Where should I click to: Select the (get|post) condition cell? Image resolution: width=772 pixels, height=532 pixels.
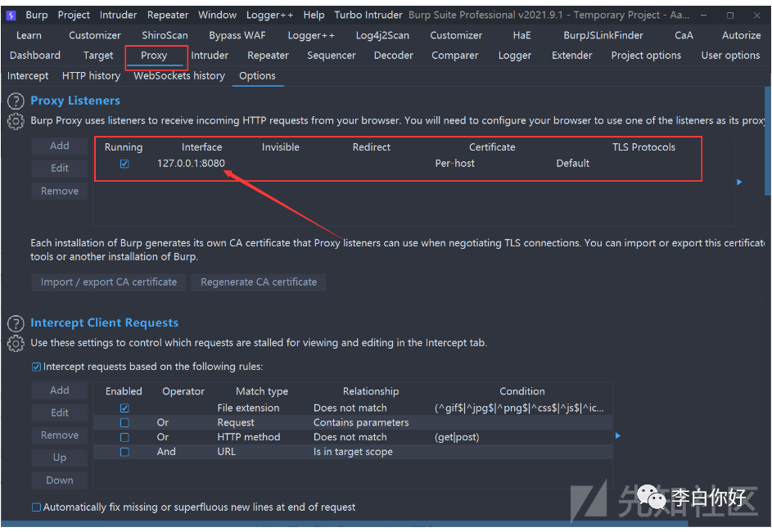pos(457,437)
